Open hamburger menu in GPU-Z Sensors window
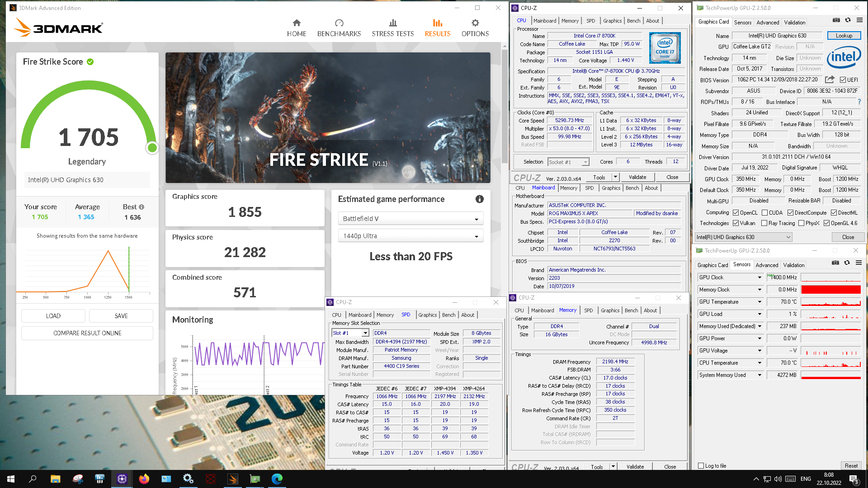The height and width of the screenshot is (488, 868). tap(859, 263)
